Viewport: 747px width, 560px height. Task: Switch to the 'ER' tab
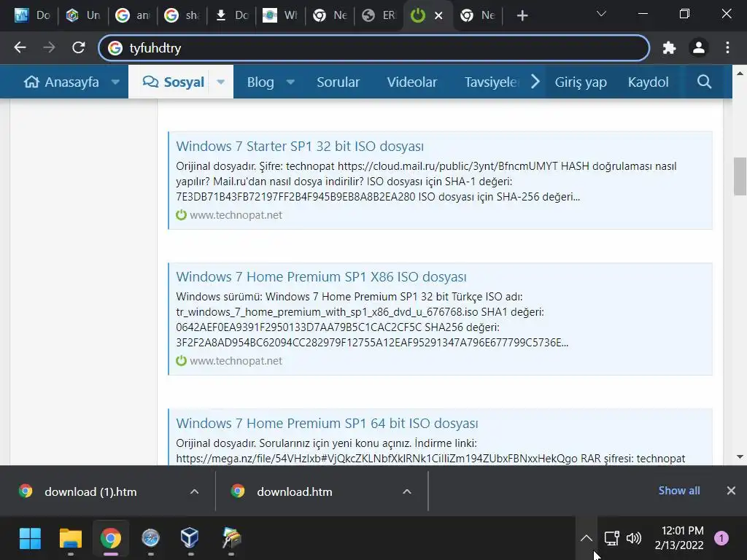click(x=379, y=16)
